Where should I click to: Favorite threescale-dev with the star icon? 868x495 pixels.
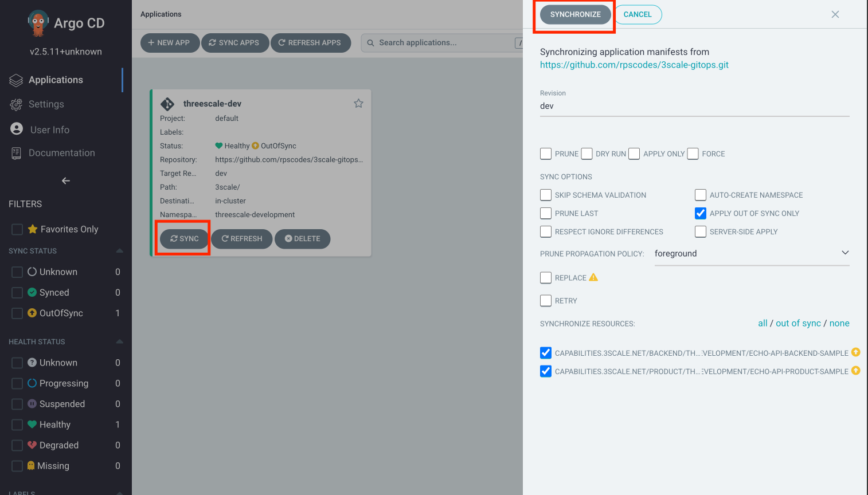point(358,103)
